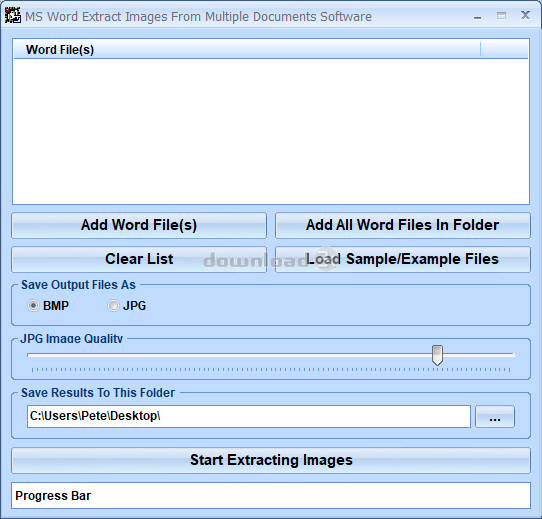Select the BMP output format option
This screenshot has width=542, height=519.
(34, 306)
